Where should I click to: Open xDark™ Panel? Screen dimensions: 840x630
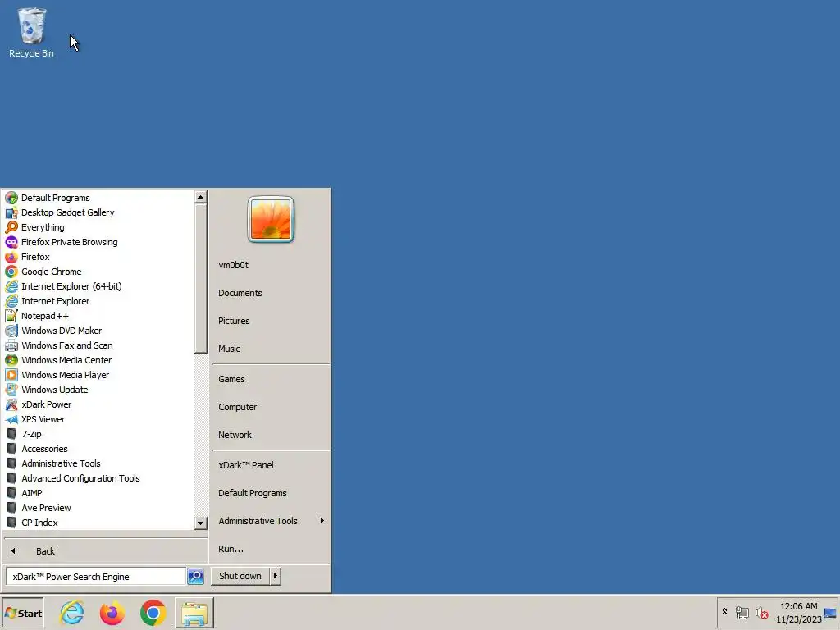pos(246,465)
